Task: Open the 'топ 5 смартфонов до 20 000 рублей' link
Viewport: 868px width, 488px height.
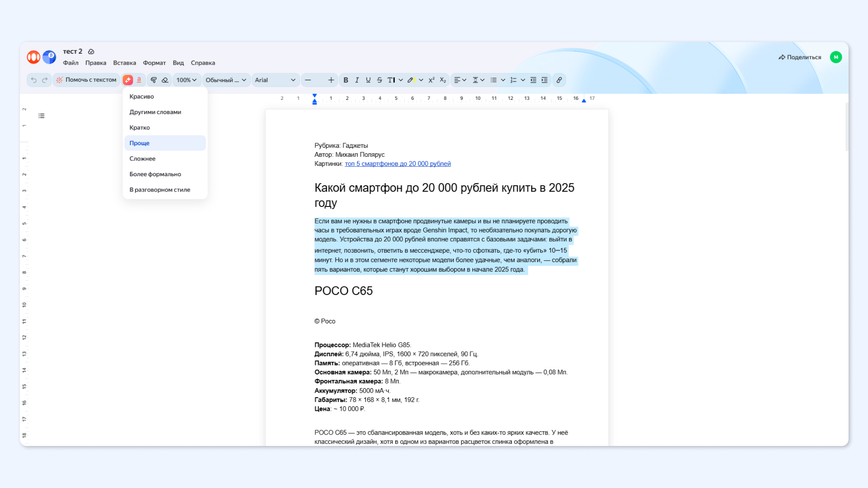Action: point(398,164)
